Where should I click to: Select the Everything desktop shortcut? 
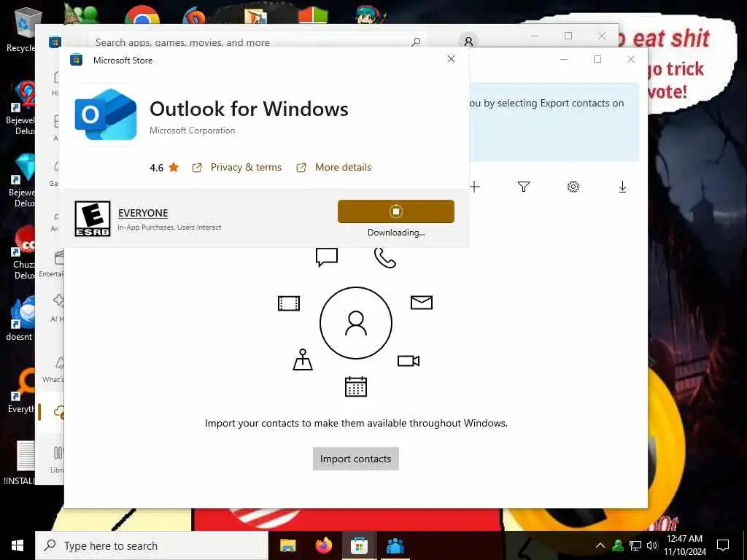click(20, 391)
